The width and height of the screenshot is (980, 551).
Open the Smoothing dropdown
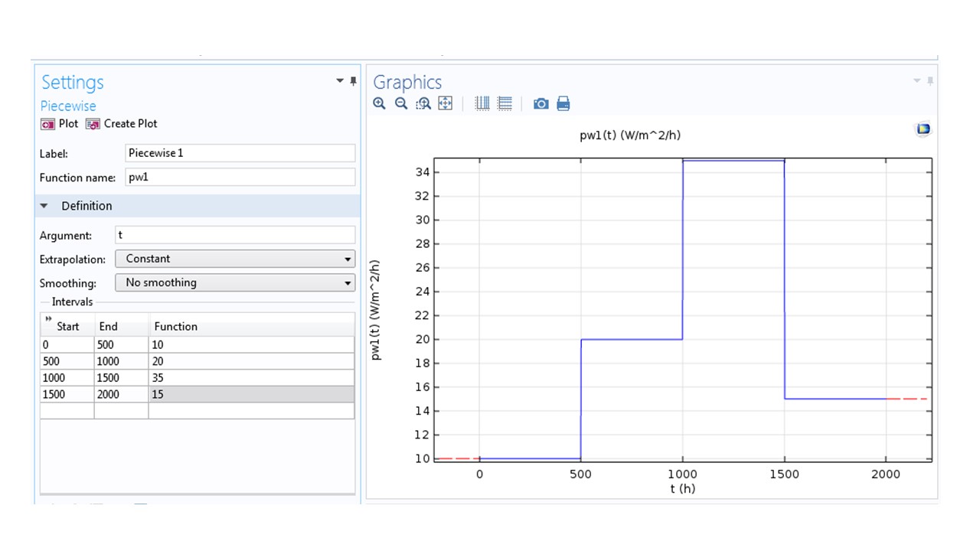point(235,282)
